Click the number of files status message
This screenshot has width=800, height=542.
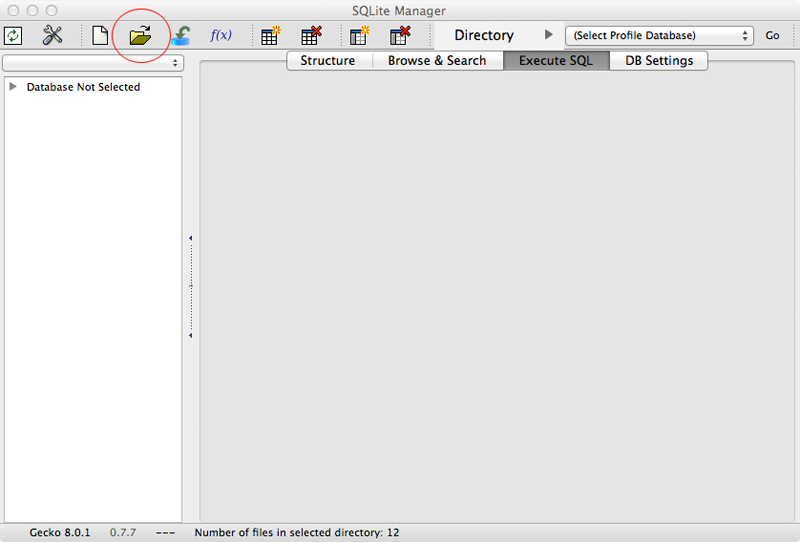tap(296, 533)
